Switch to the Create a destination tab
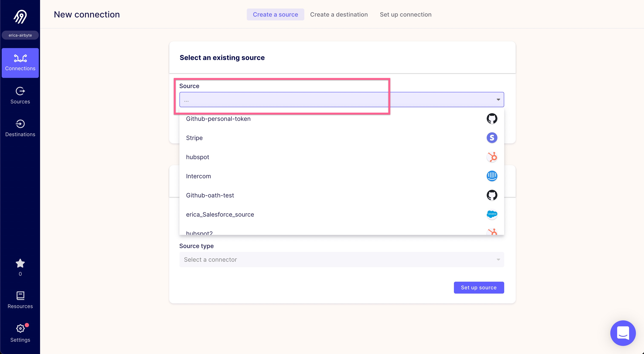Viewport: 644px width, 354px height. point(339,14)
